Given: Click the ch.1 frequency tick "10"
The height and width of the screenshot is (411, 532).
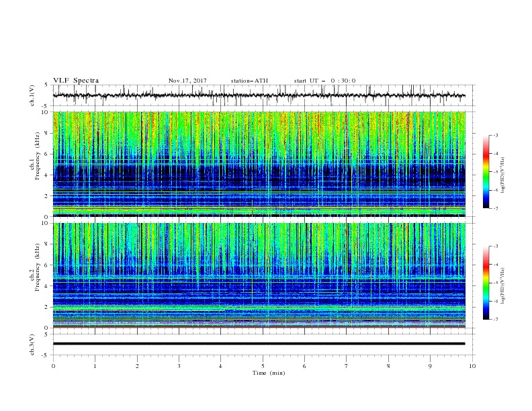Looking at the screenshot, I should [x=46, y=112].
